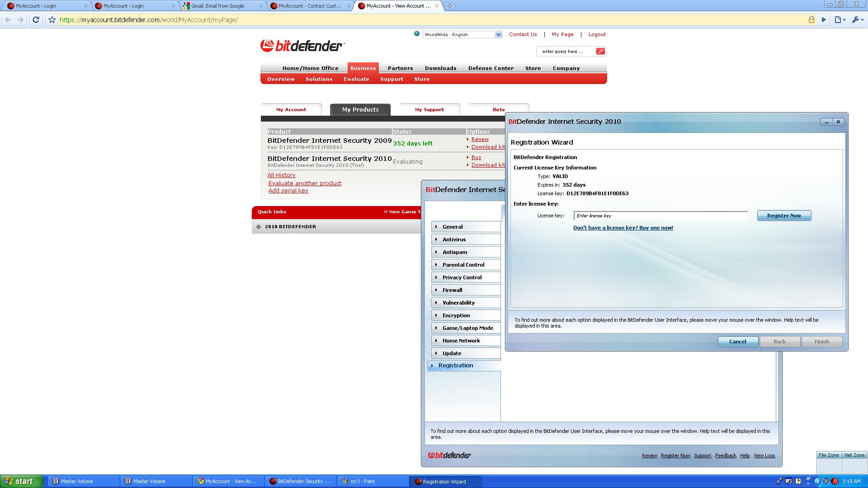The height and width of the screenshot is (488, 868).
Task: Open the Downloads navigation menu item
Action: (x=440, y=68)
